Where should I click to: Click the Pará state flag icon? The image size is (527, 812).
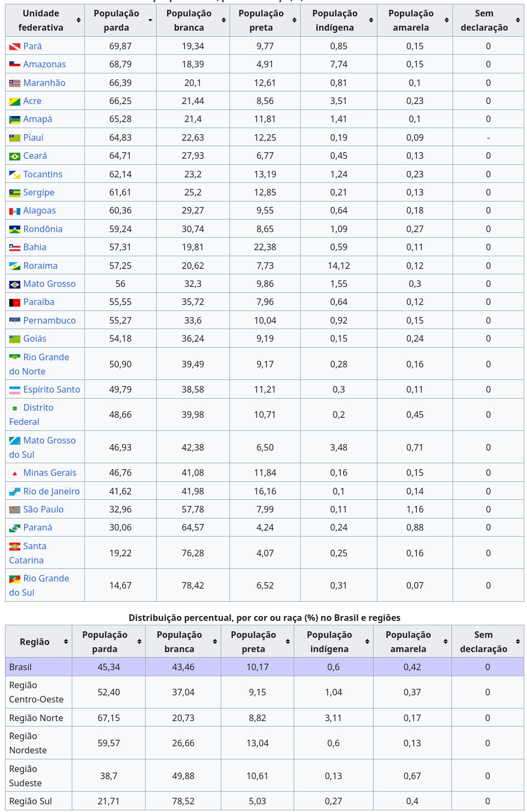click(15, 47)
